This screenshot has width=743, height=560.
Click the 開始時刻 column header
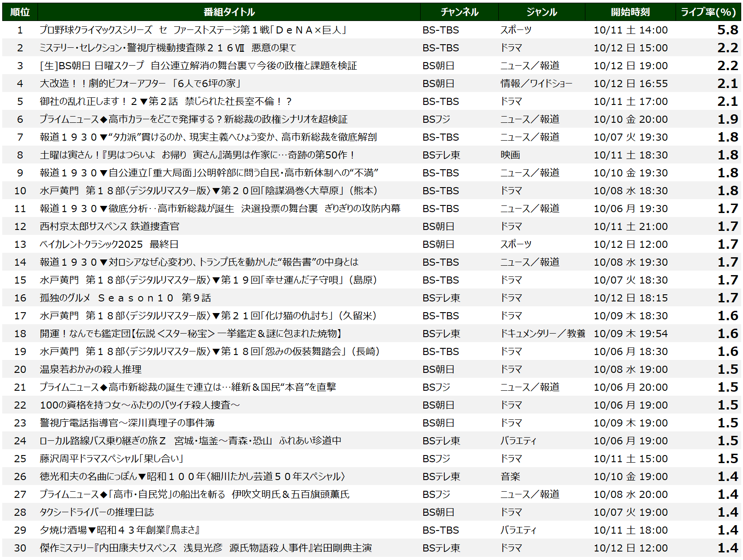click(x=630, y=12)
